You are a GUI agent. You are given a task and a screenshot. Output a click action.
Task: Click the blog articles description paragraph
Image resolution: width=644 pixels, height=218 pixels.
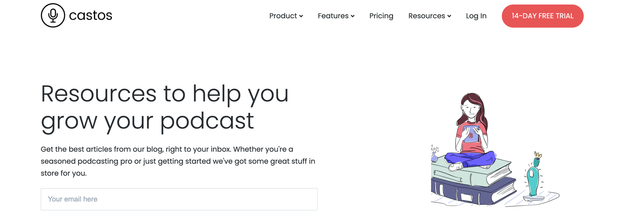click(178, 161)
